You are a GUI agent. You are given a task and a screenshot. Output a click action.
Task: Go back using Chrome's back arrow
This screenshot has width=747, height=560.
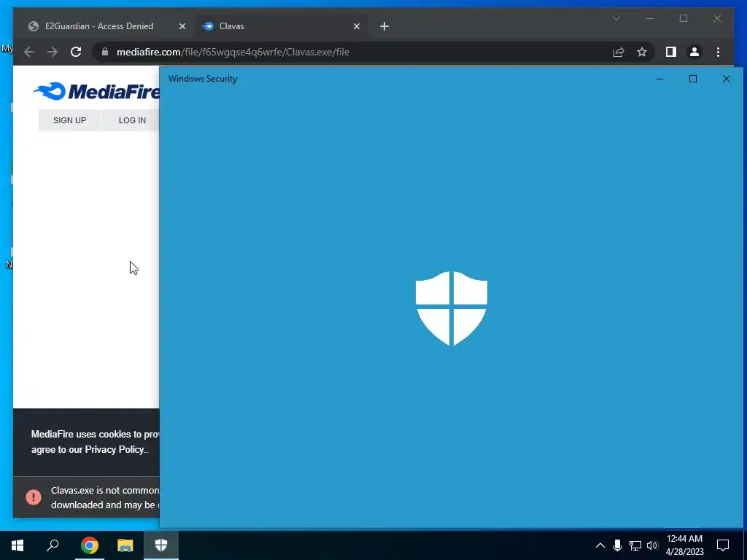[x=29, y=52]
